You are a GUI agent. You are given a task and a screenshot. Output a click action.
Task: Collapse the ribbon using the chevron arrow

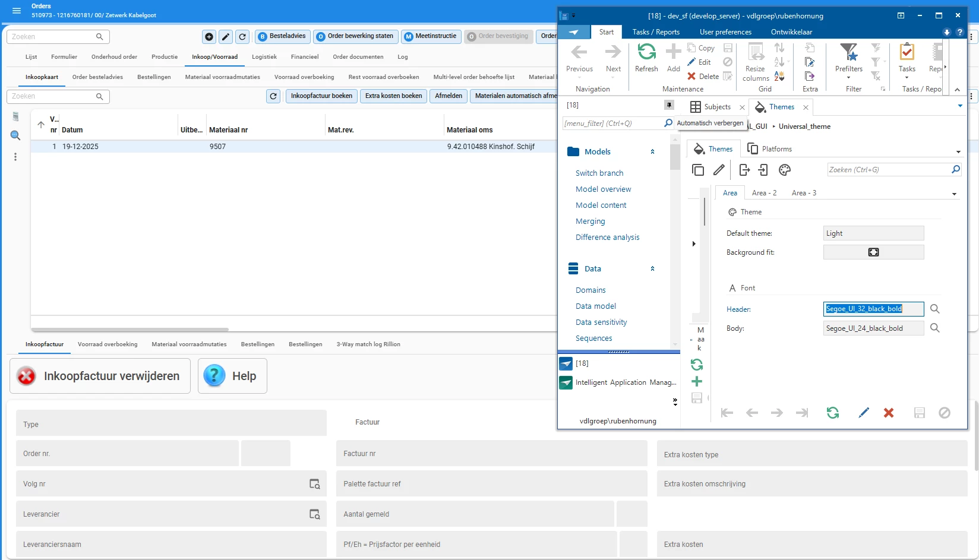click(x=957, y=90)
